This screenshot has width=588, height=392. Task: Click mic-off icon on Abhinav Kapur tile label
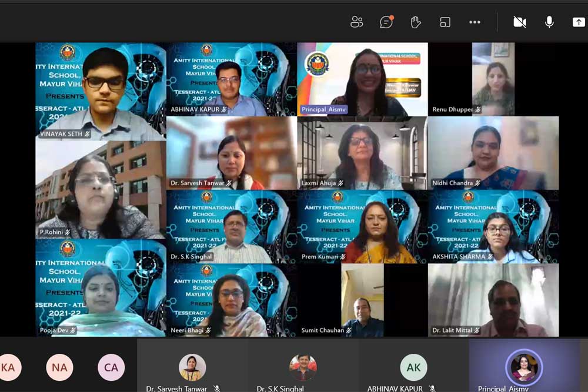(224, 109)
